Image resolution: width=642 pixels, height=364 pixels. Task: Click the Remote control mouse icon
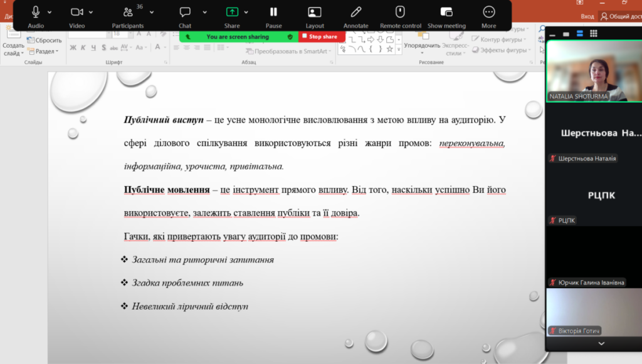(x=400, y=12)
